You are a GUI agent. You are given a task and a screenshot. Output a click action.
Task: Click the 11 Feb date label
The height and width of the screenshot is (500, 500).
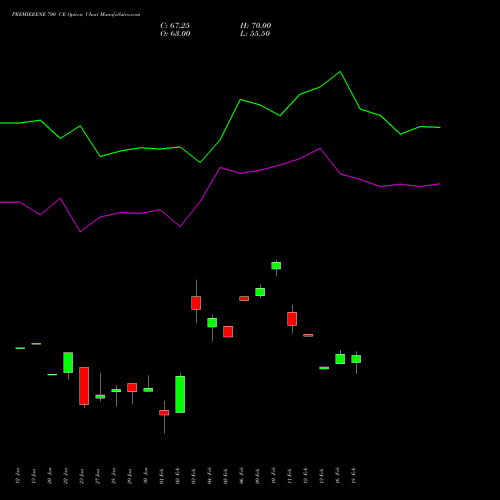[x=290, y=476]
